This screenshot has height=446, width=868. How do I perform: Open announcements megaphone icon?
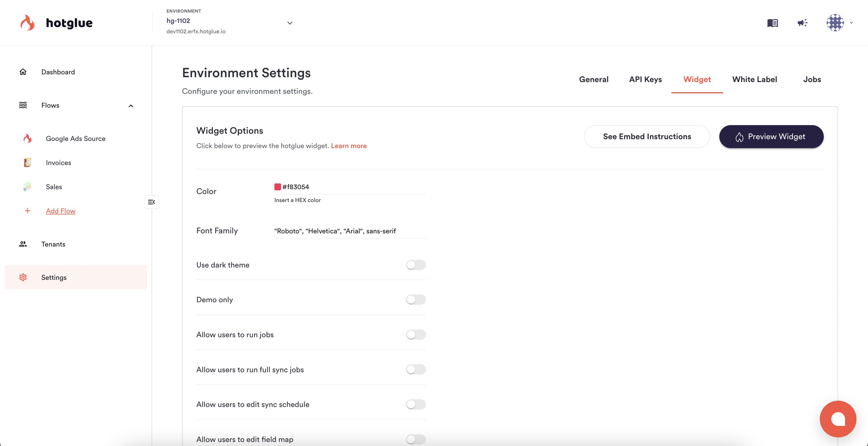tap(802, 23)
